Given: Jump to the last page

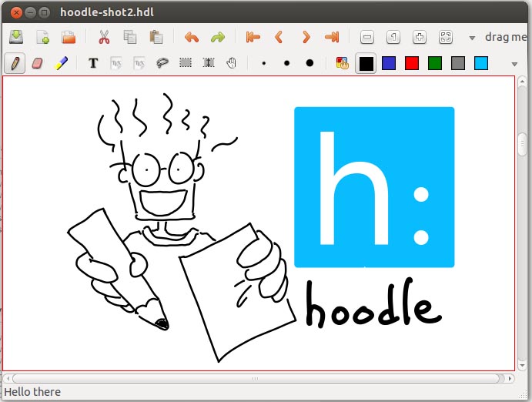Looking at the screenshot, I should 332,37.
